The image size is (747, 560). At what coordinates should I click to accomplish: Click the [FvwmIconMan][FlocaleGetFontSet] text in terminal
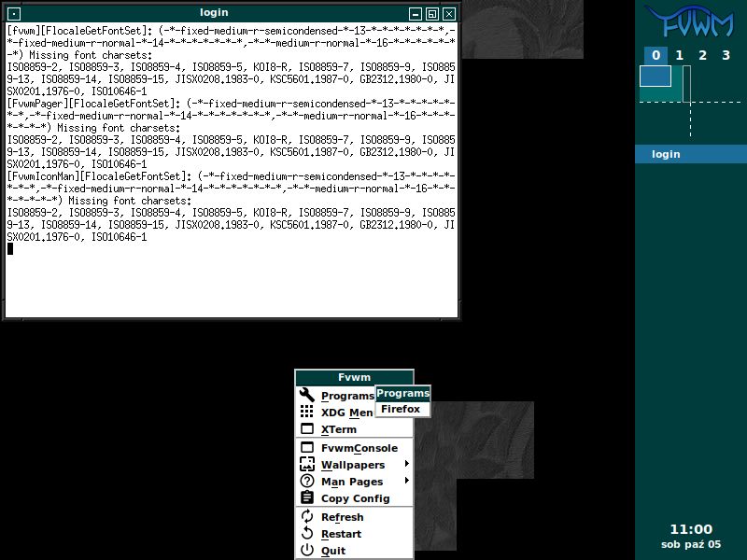pyautogui.click(x=99, y=176)
